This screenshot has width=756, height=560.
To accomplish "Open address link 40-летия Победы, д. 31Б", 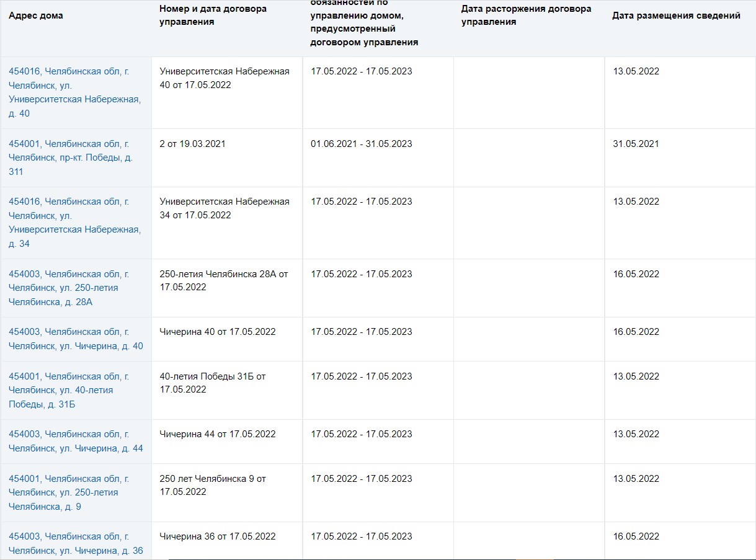I will click(x=69, y=390).
